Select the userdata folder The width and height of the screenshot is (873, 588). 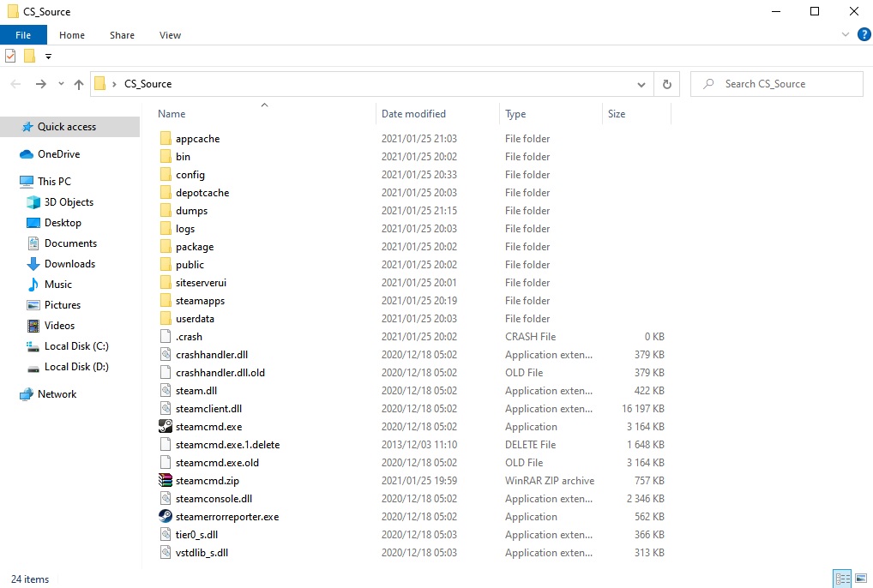(x=195, y=319)
